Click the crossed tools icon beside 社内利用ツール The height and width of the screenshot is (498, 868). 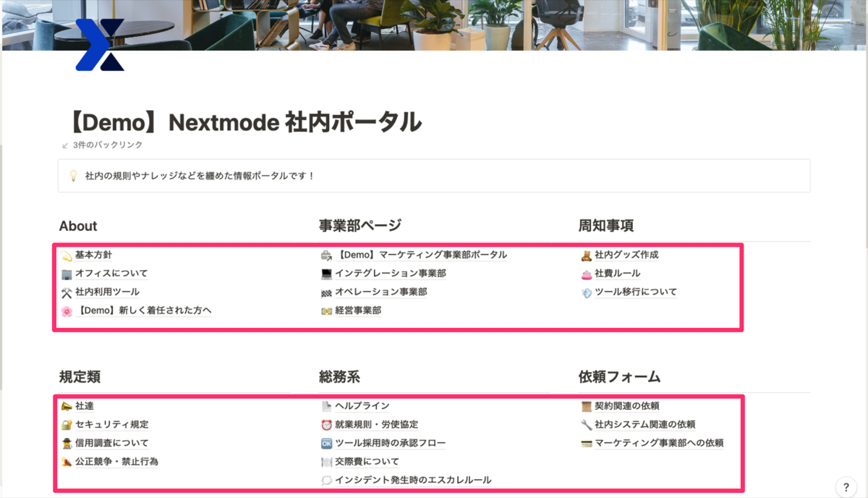click(x=66, y=292)
